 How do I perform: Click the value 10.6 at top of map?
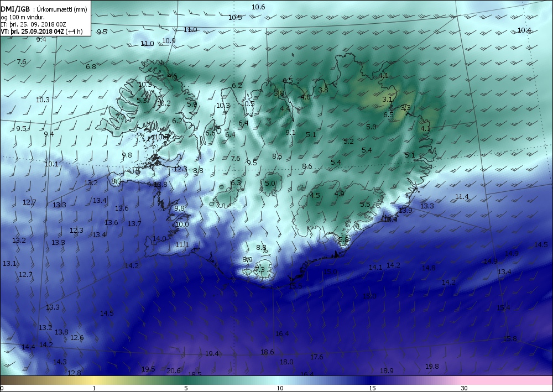coord(258,7)
